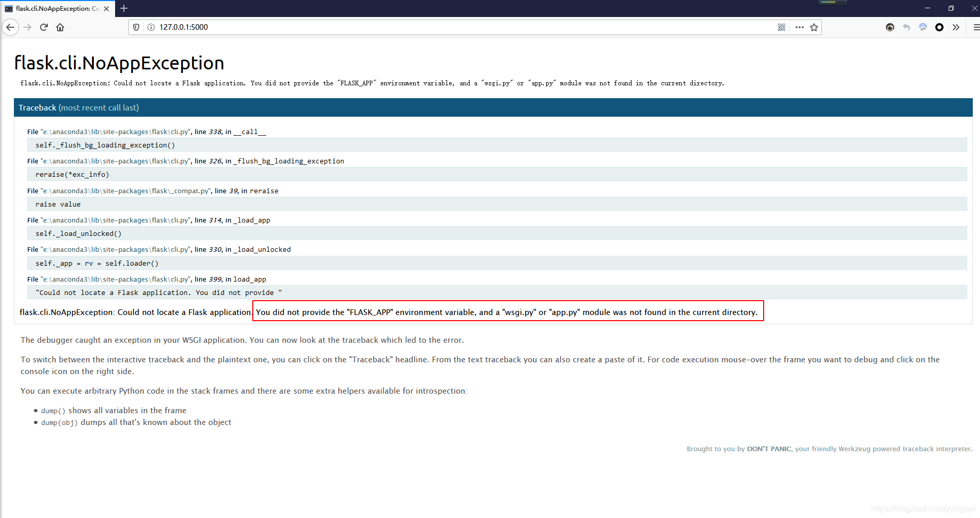The height and width of the screenshot is (518, 980).
Task: Select the line 330 _load_unlocked frame
Action: pyautogui.click(x=159, y=249)
